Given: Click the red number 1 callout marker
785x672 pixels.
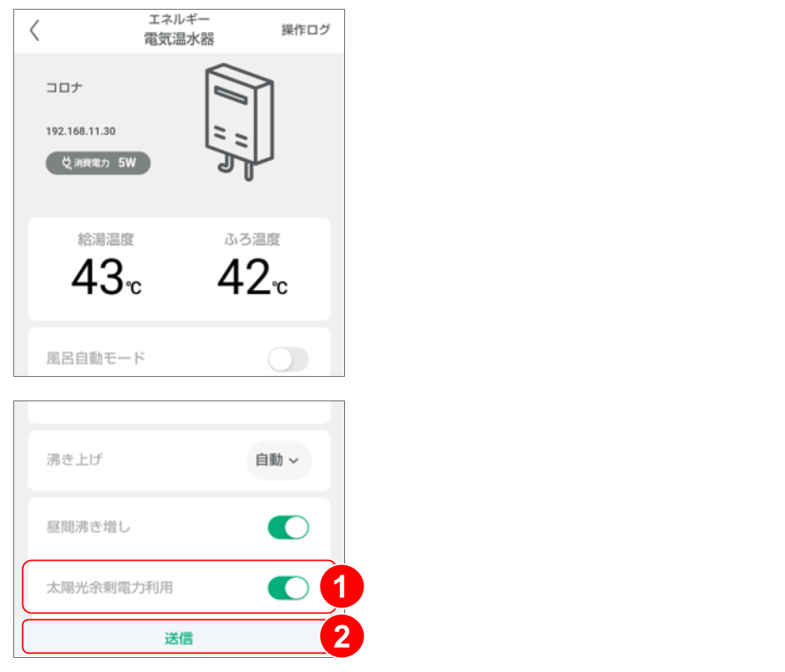Looking at the screenshot, I should tap(341, 588).
